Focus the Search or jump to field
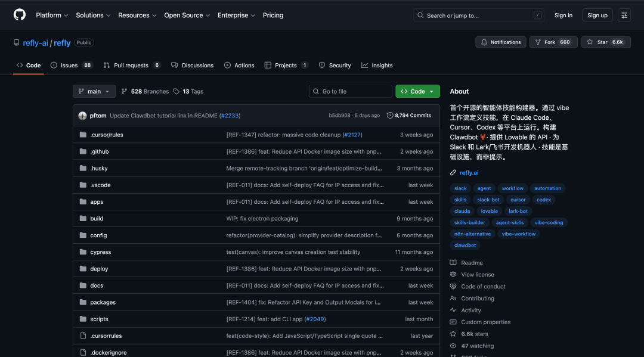 pos(479,15)
